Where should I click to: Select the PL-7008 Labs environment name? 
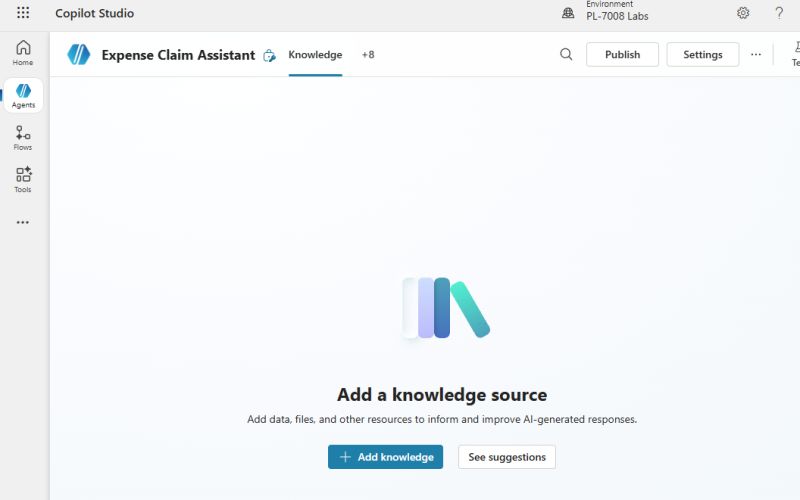(x=617, y=16)
